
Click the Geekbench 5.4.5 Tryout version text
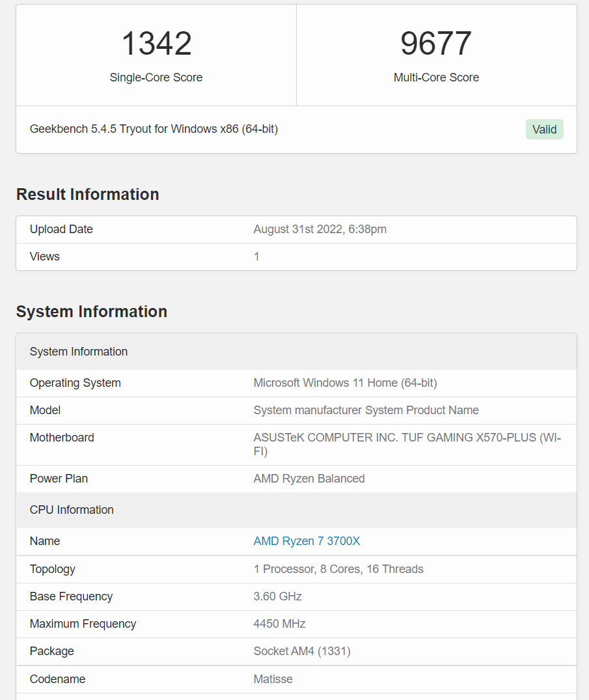coord(154,129)
